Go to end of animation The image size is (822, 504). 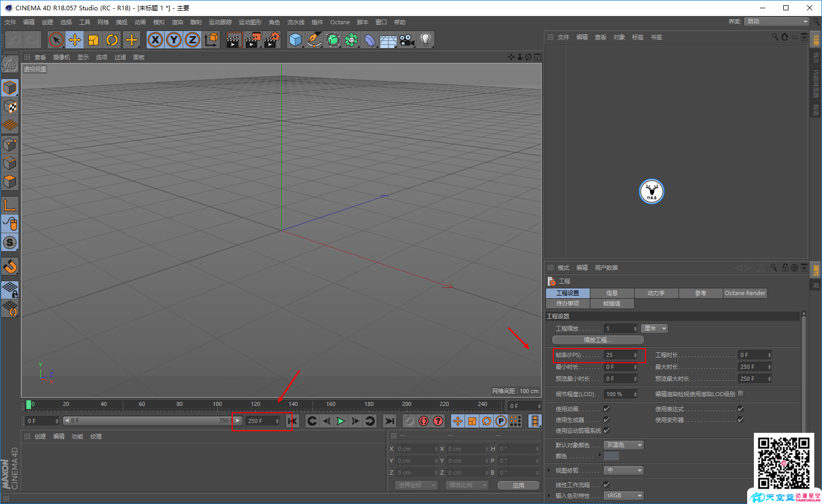(390, 421)
